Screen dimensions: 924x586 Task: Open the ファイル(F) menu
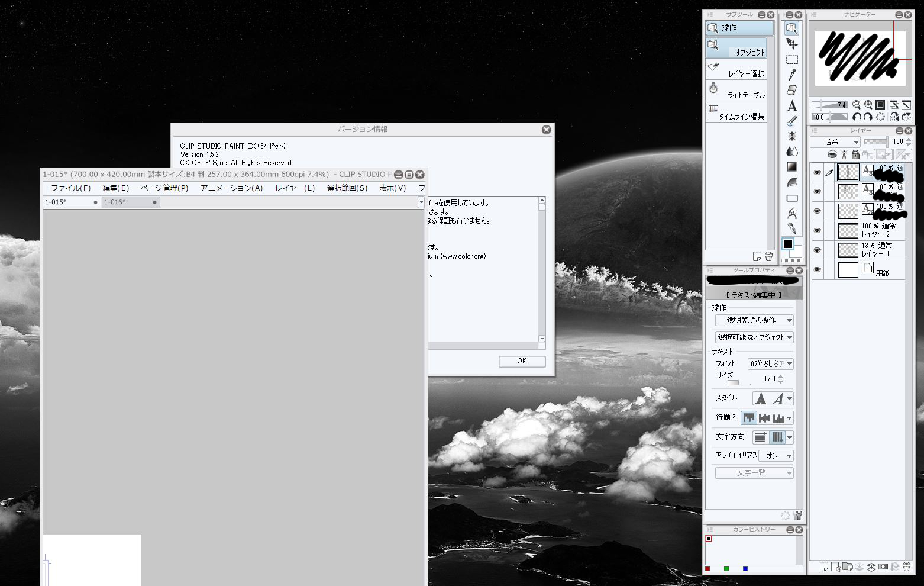[x=70, y=188]
